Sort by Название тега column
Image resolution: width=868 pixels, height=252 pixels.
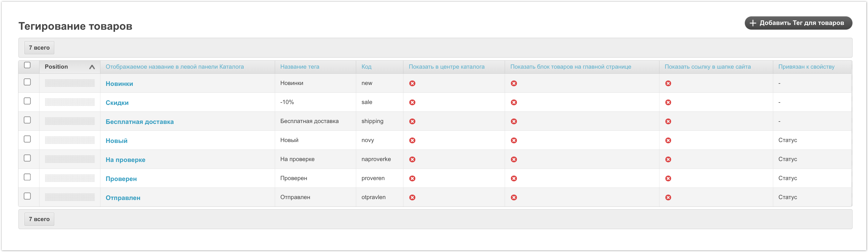(299, 67)
